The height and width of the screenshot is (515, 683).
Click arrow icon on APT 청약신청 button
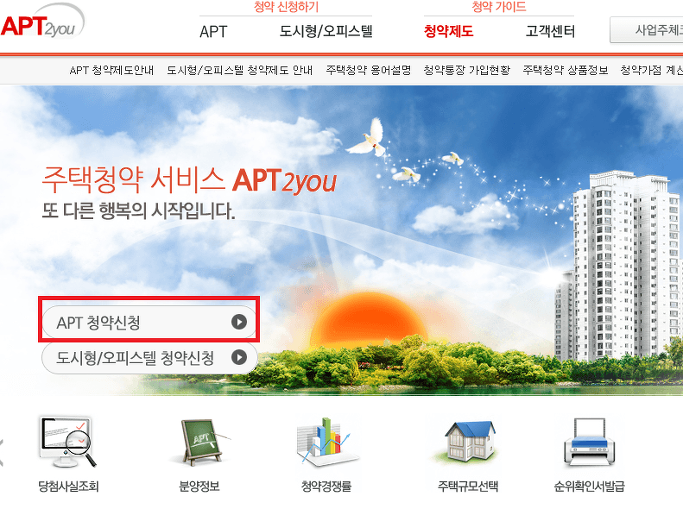pyautogui.click(x=239, y=322)
